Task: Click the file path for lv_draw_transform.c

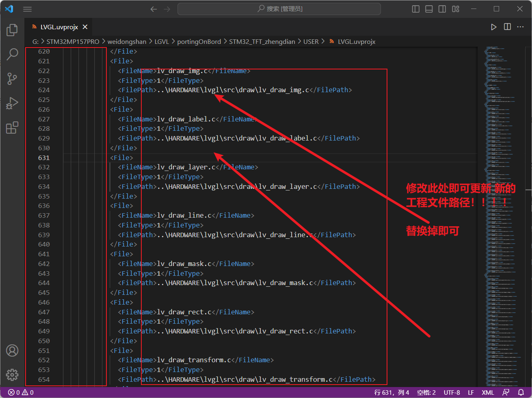Action: click(245, 379)
